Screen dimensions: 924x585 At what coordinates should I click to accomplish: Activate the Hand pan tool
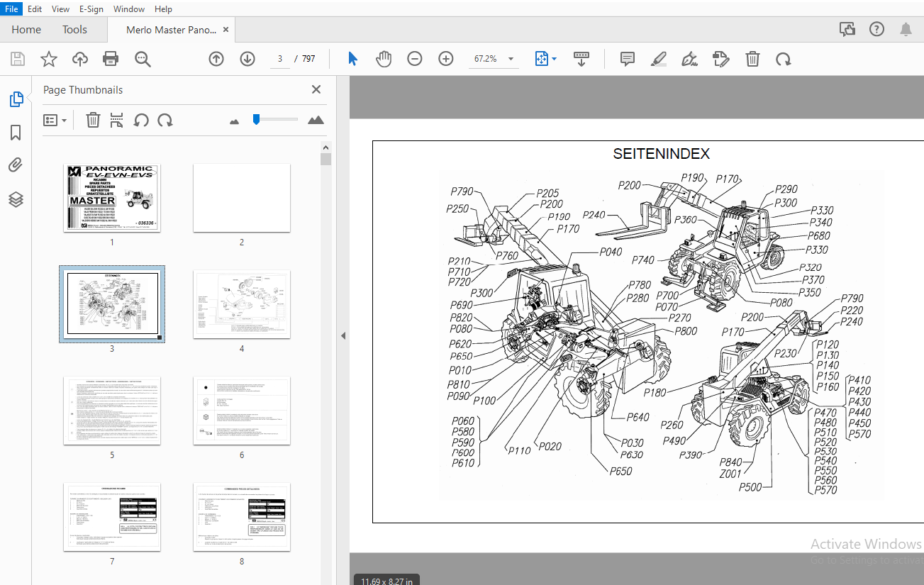[384, 59]
